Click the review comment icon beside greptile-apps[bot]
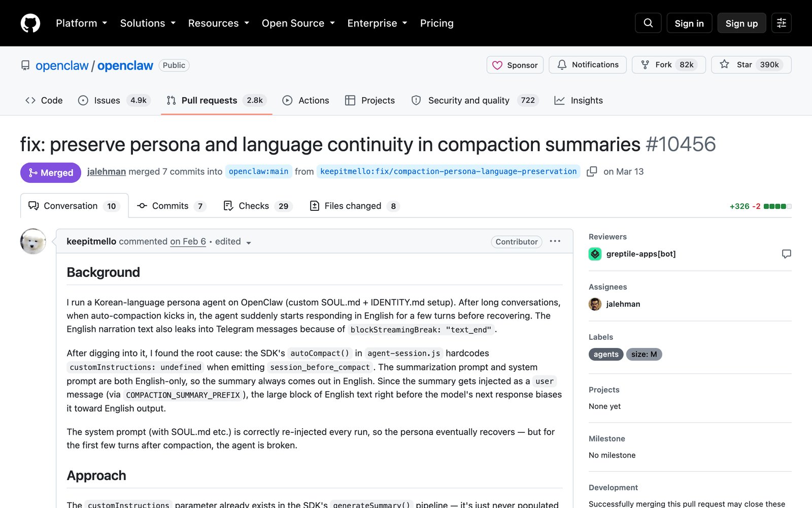Screen dimensions: 812x508 pyautogui.click(x=787, y=254)
